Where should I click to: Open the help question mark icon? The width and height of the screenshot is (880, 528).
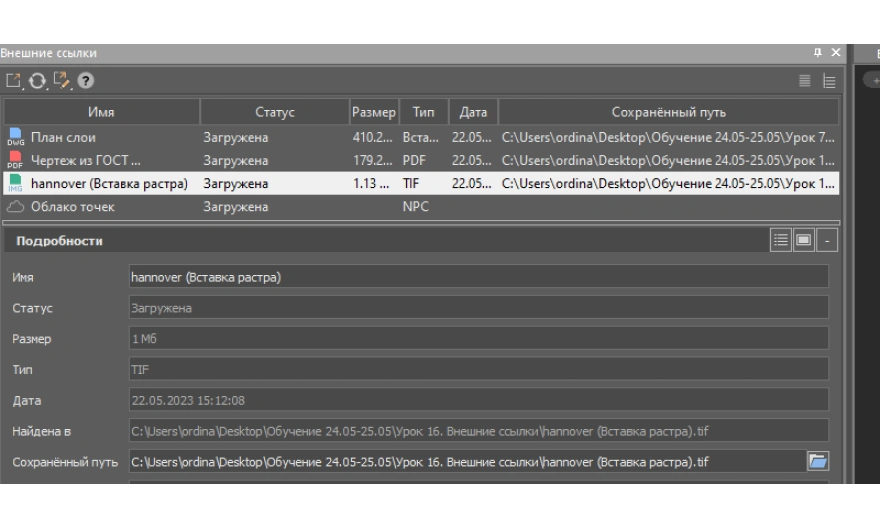click(87, 81)
